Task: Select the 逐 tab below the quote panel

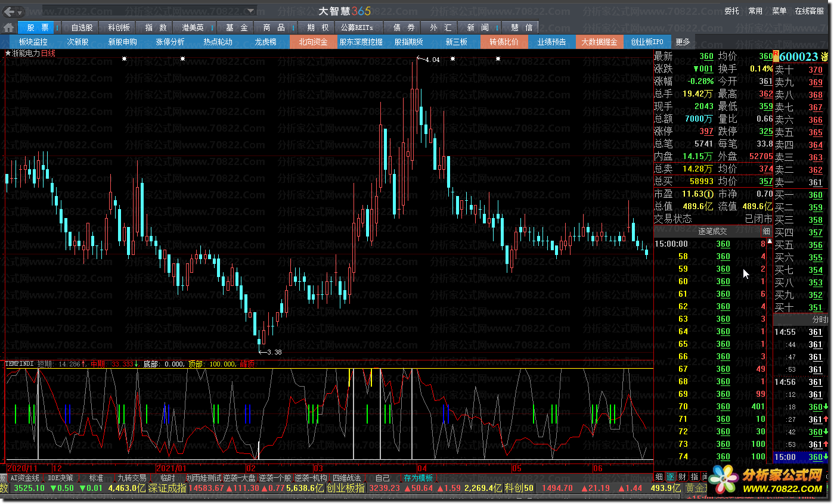Action: (669, 477)
